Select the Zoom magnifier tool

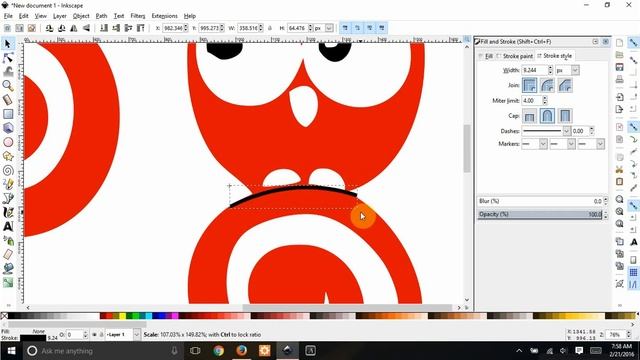coord(8,85)
